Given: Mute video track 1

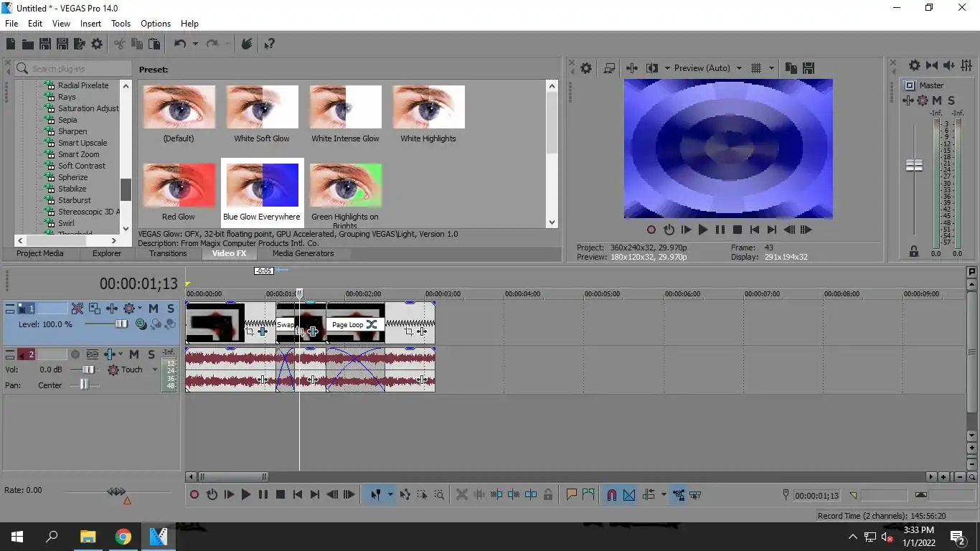Looking at the screenshot, I should tap(154, 309).
